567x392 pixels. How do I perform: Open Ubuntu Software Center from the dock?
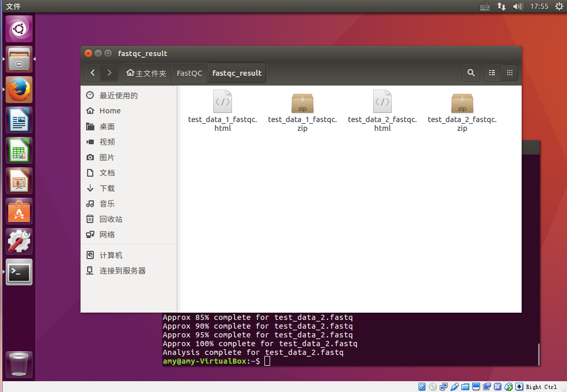click(x=19, y=211)
